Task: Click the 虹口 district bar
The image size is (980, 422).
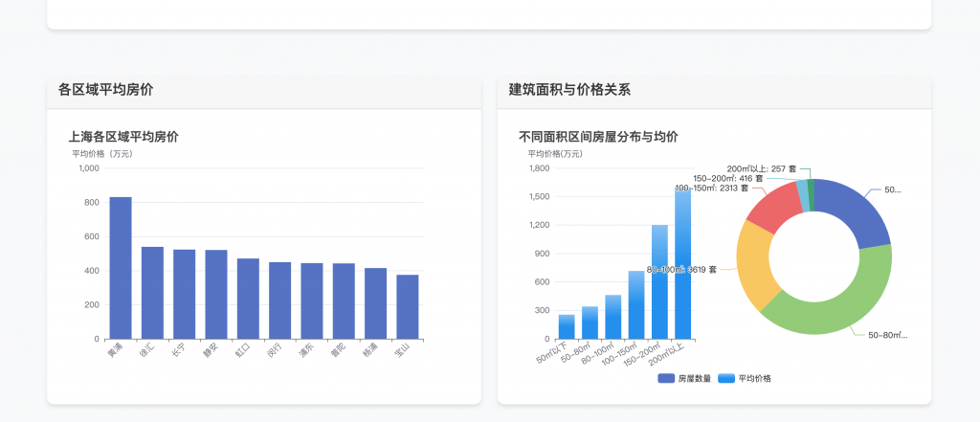Action: (248, 299)
